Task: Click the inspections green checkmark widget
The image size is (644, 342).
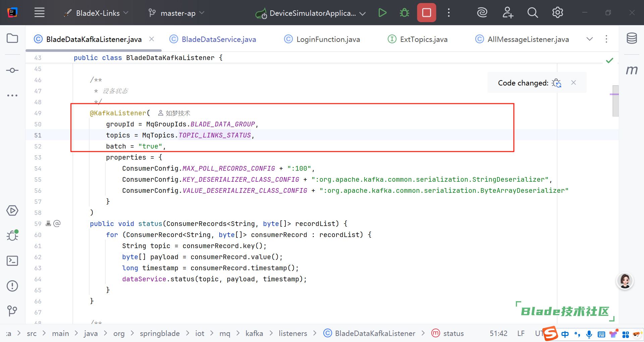Action: [609, 61]
